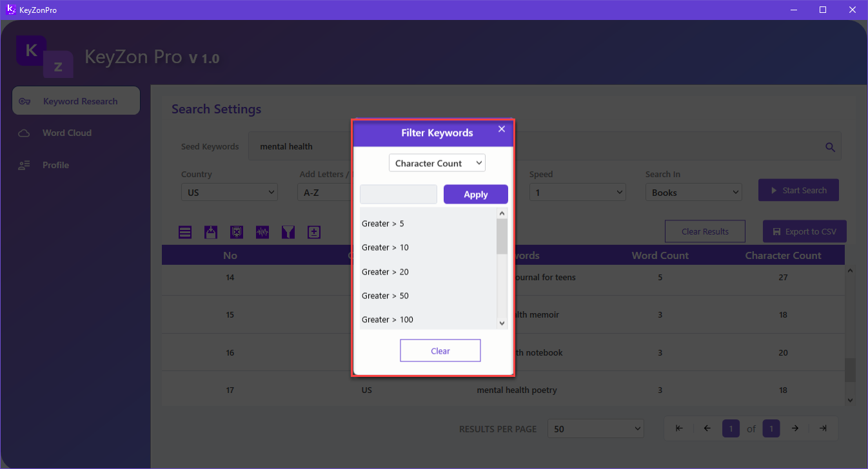Click the shield with X icon
This screenshot has height=469, width=868.
click(237, 233)
